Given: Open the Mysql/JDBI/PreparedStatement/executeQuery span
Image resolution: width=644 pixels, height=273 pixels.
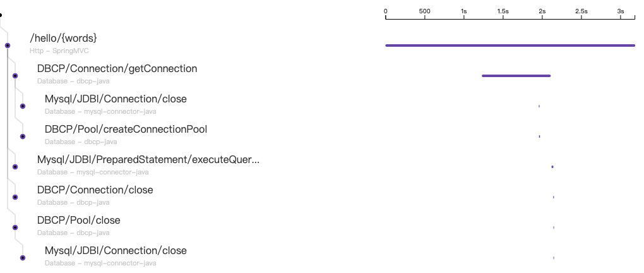Looking at the screenshot, I should click(x=148, y=160).
